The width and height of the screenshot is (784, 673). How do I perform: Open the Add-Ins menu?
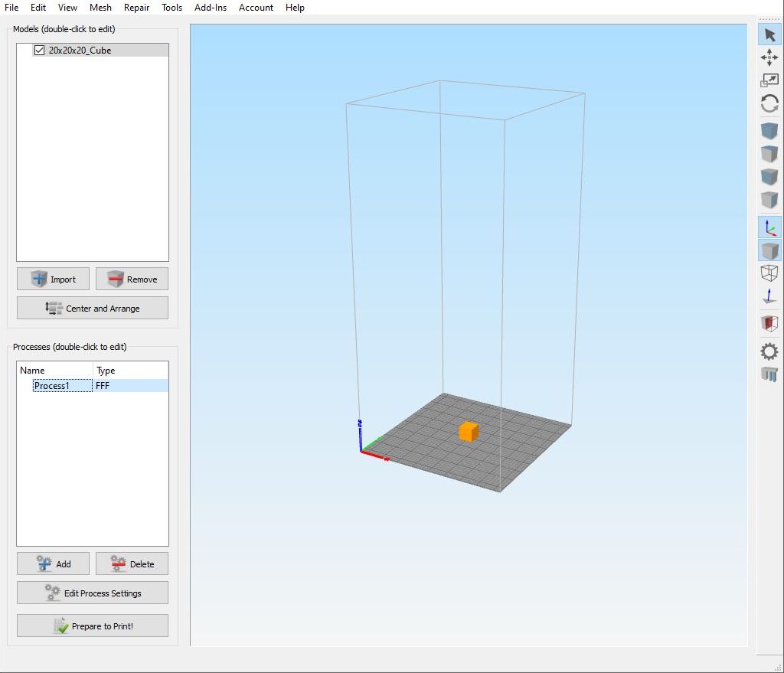coord(211,8)
